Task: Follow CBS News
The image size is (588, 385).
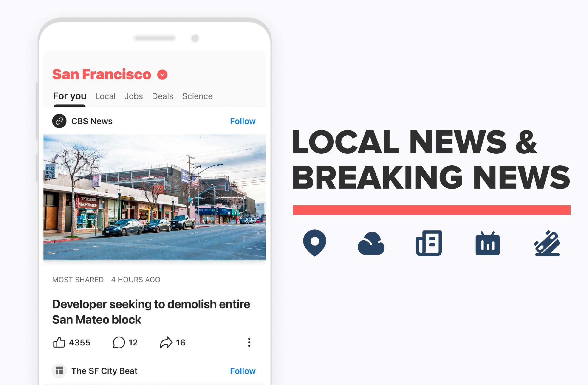Action: (243, 121)
